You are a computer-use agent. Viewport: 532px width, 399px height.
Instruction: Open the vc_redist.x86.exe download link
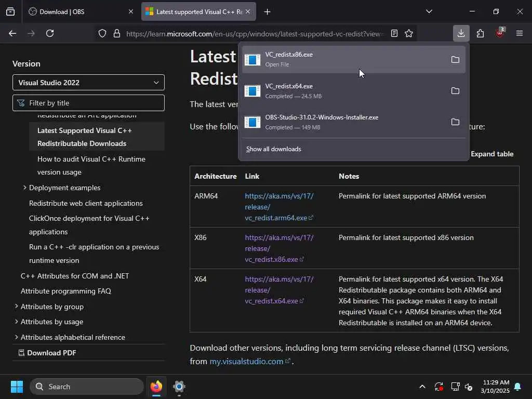[x=279, y=248]
